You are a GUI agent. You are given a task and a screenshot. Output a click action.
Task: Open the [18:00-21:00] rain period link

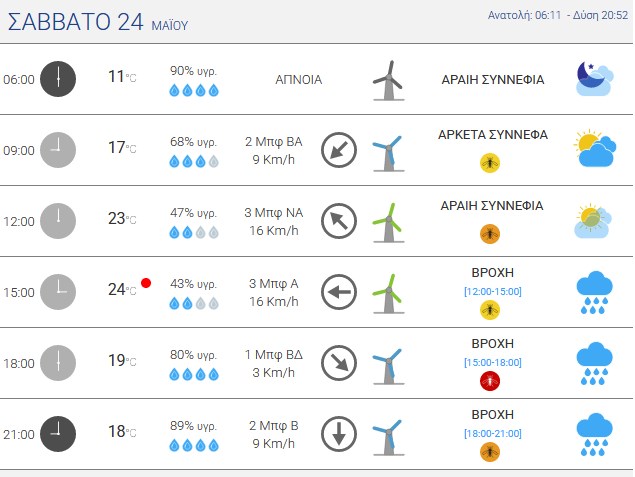coord(493,434)
